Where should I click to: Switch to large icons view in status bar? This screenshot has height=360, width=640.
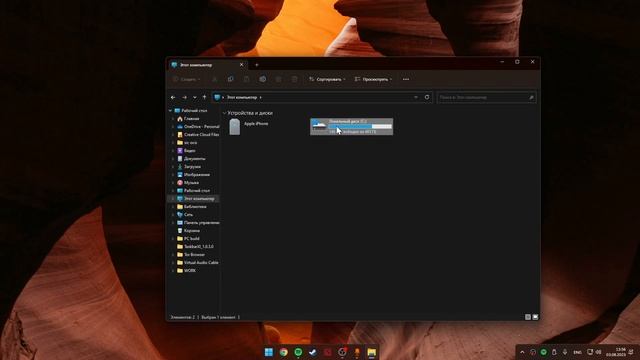[x=535, y=317]
